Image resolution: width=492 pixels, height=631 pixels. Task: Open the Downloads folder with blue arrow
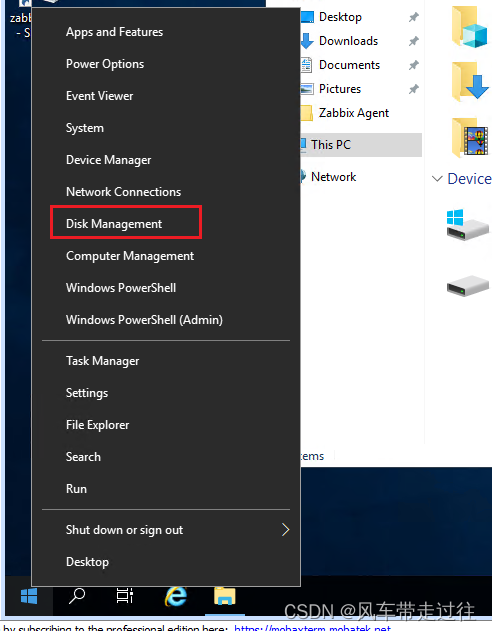click(470, 81)
